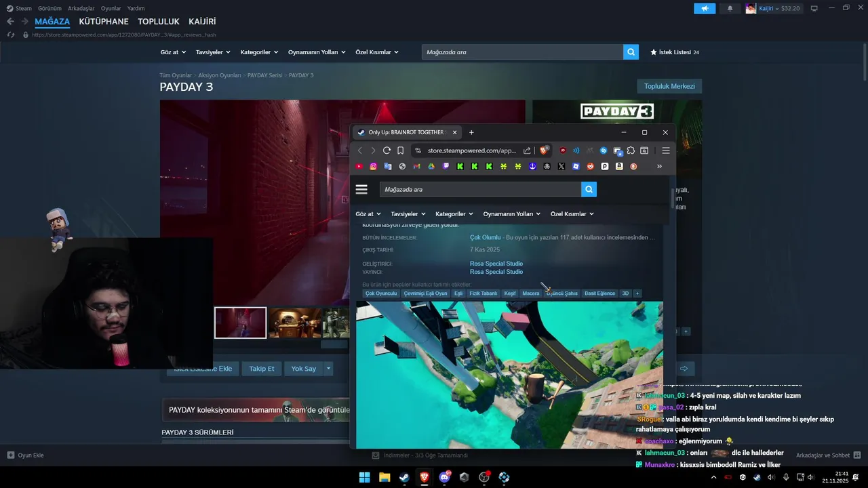Screen dimensions: 868x488
Task: Click Steam's page reload icon
Action: coord(10,35)
